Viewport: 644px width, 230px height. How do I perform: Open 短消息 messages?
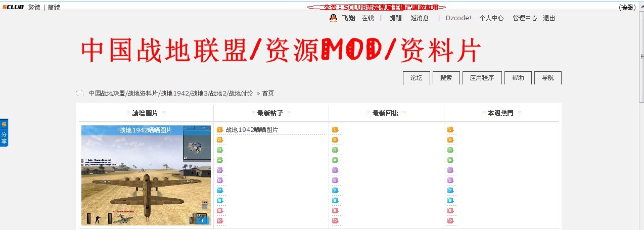(420, 18)
